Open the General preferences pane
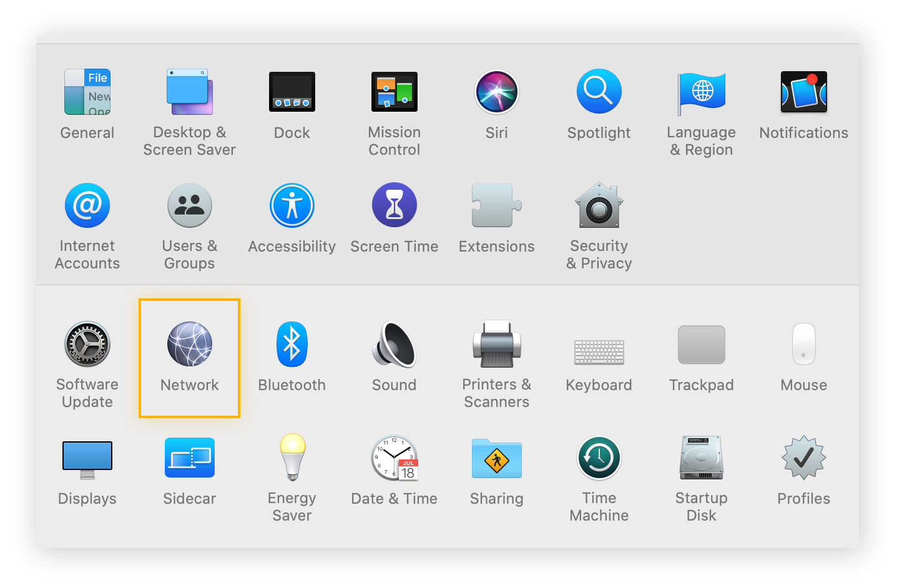 click(x=87, y=92)
